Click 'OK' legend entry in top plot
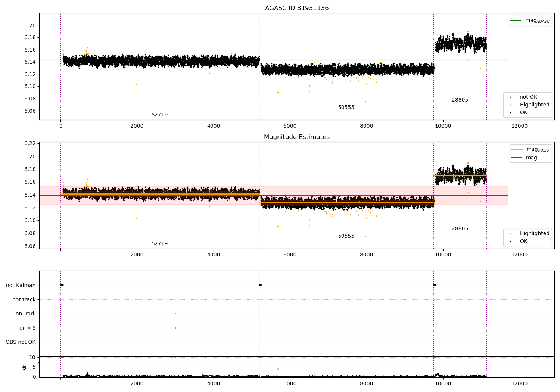 coord(523,113)
